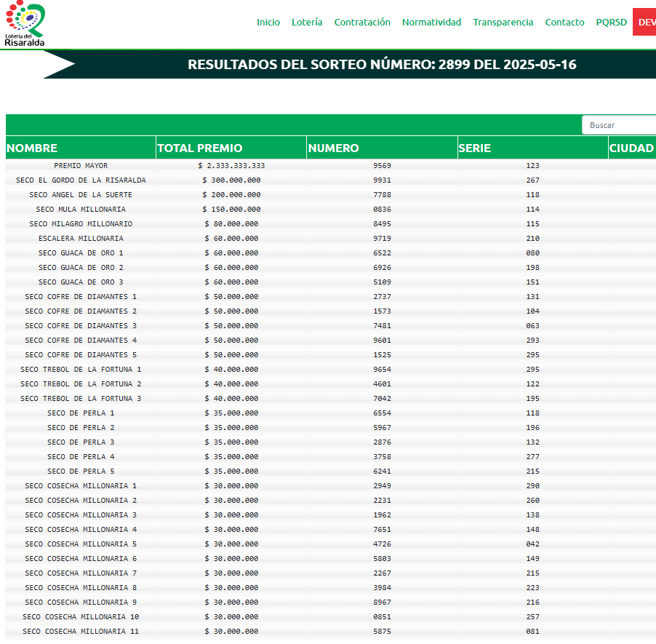Click the $ 300.000.000 prize cell
Viewport: 656px width, 644px height.
[x=231, y=180]
